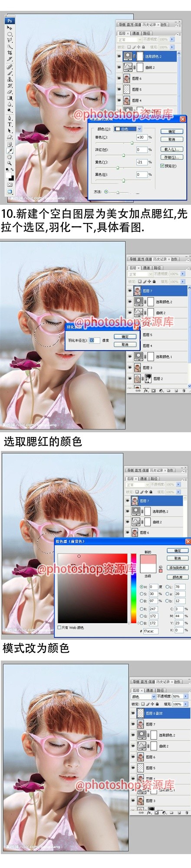This screenshot has height=868, width=191.
Task: Select the Move tool in the toolbox
Action: (x=10, y=27)
